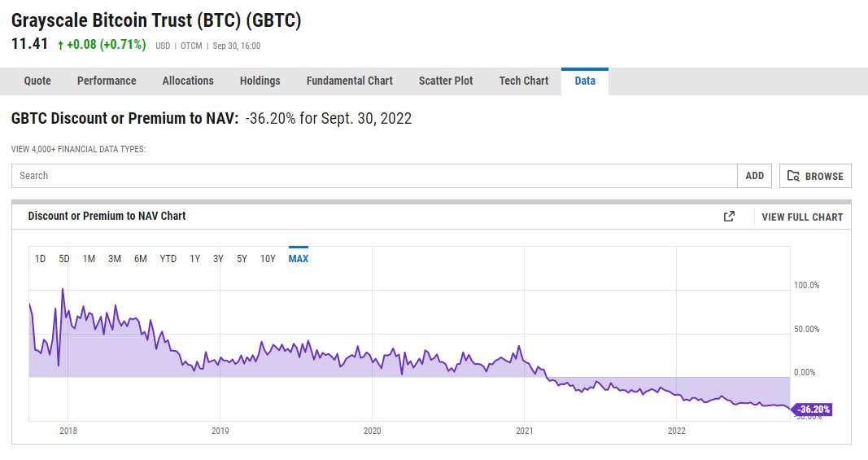Viewport: 868px width, 460px height.
Task: Click the BROWSE button
Action: click(x=815, y=176)
